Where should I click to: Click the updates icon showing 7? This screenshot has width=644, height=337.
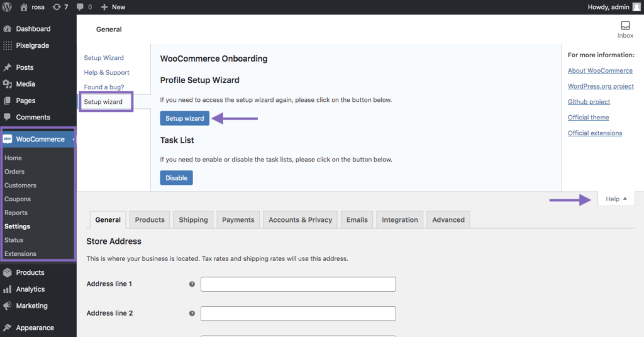pyautogui.click(x=57, y=7)
